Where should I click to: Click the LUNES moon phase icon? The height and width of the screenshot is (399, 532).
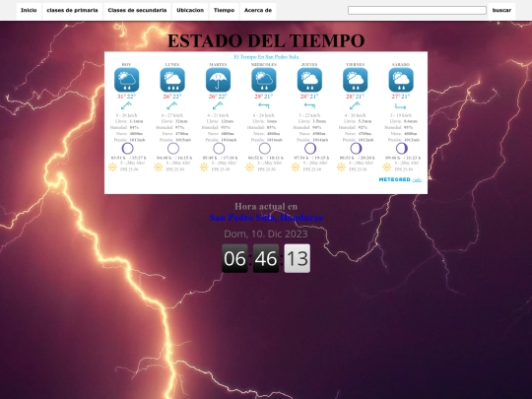(x=173, y=148)
